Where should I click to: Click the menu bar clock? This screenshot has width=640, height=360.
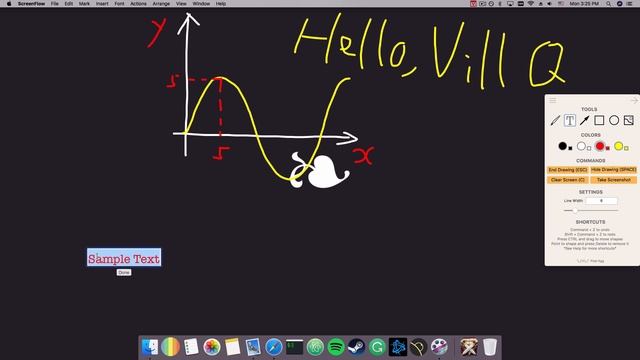pyautogui.click(x=584, y=4)
